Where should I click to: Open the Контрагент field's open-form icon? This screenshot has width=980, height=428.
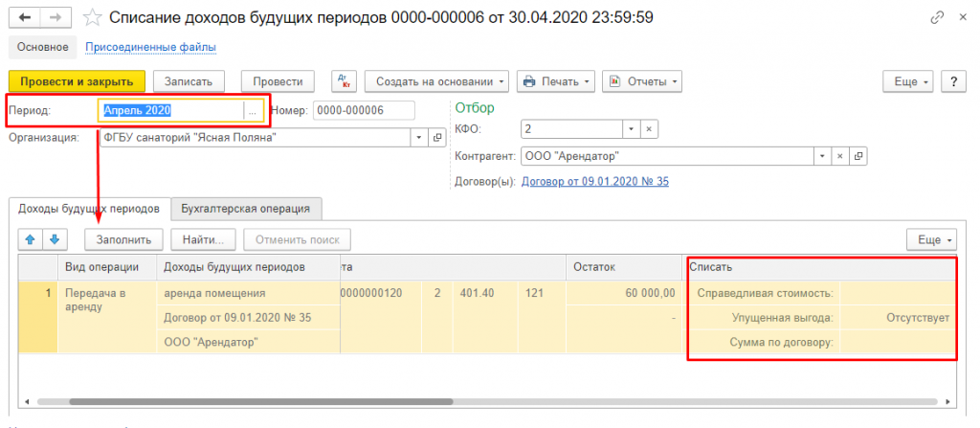[857, 155]
